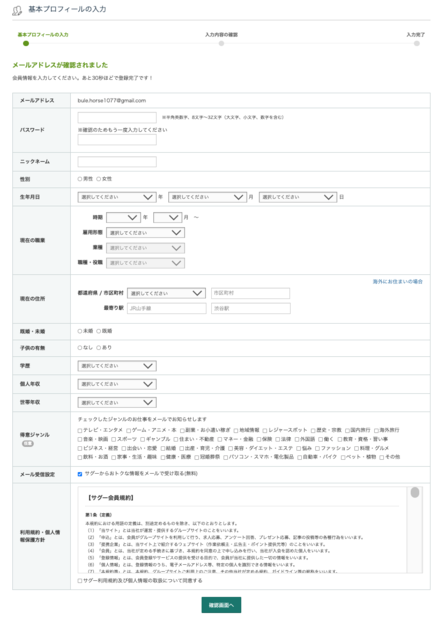445x628 pixels.
Task: Check the 住まい・不動産 genre box
Action: [176, 439]
